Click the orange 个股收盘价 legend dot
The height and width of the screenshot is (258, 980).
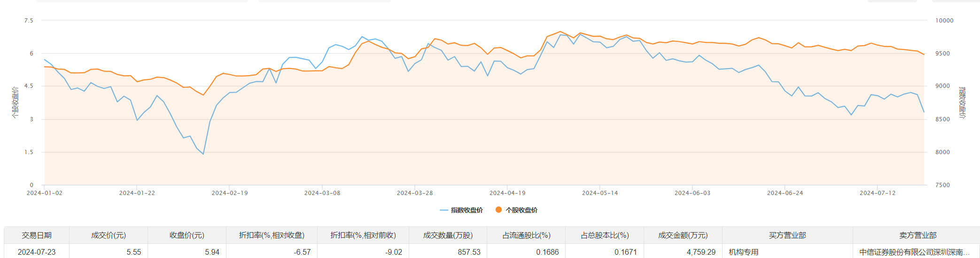pos(498,210)
